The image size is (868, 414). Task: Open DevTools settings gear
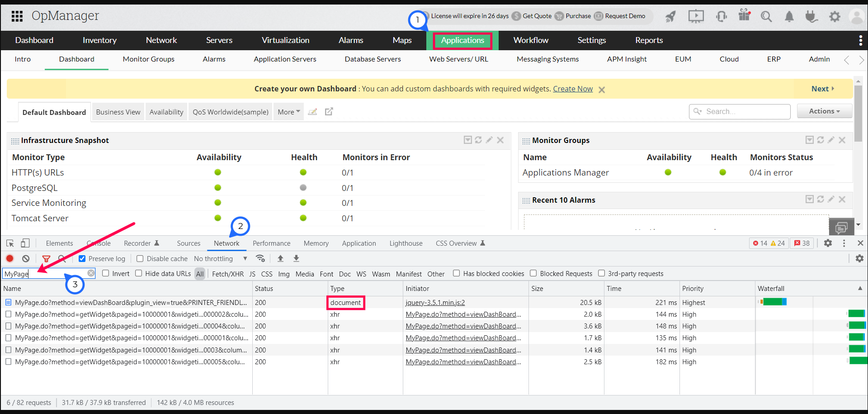828,243
